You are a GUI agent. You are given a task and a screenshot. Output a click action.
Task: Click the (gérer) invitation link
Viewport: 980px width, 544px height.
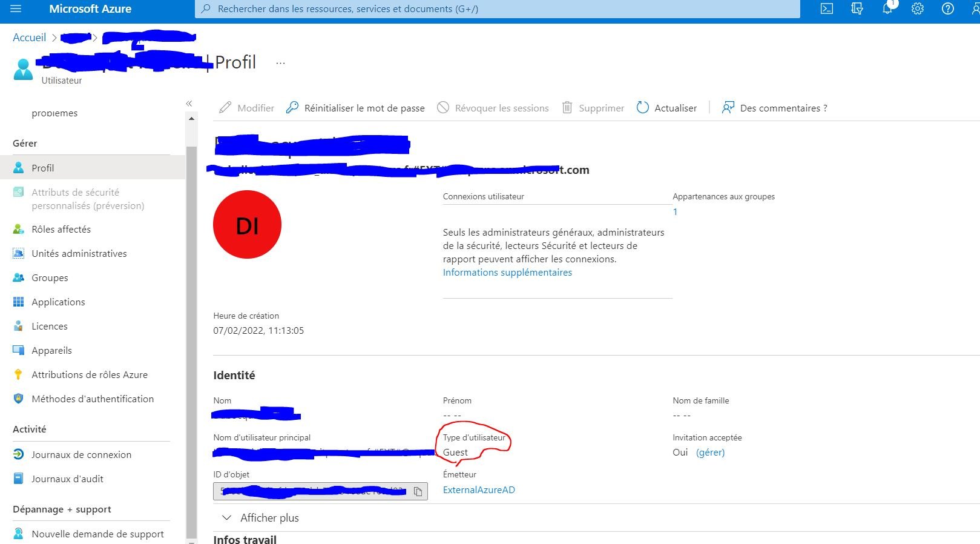click(710, 453)
